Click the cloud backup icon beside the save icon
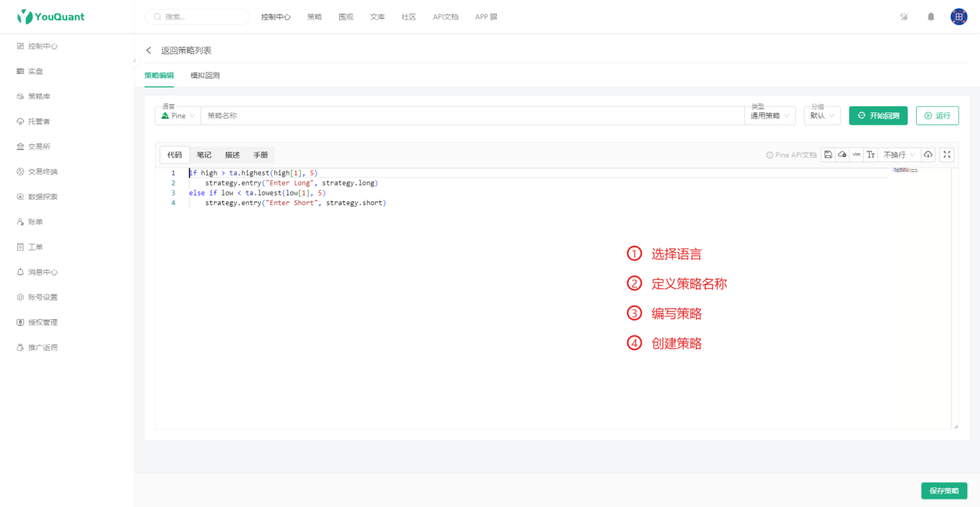The image size is (980, 507). click(842, 155)
